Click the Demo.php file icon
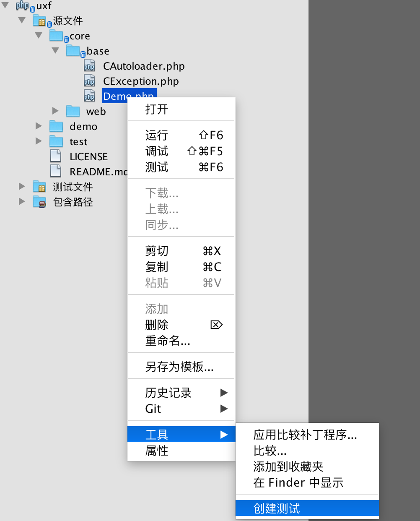Viewport: 420px width, 521px height. 89,96
